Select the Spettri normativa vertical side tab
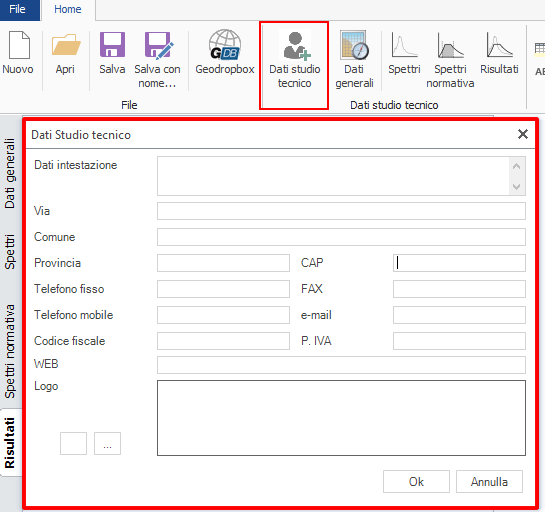This screenshot has width=545, height=512. [x=10, y=351]
